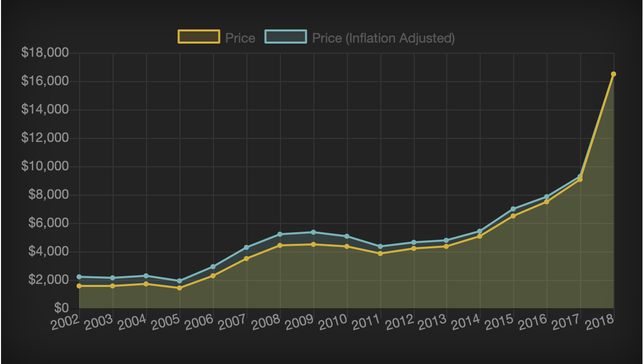Click the teal inflation-adjusted point at 2015
Image resolution: width=644 pixels, height=364 pixels.
[513, 209]
